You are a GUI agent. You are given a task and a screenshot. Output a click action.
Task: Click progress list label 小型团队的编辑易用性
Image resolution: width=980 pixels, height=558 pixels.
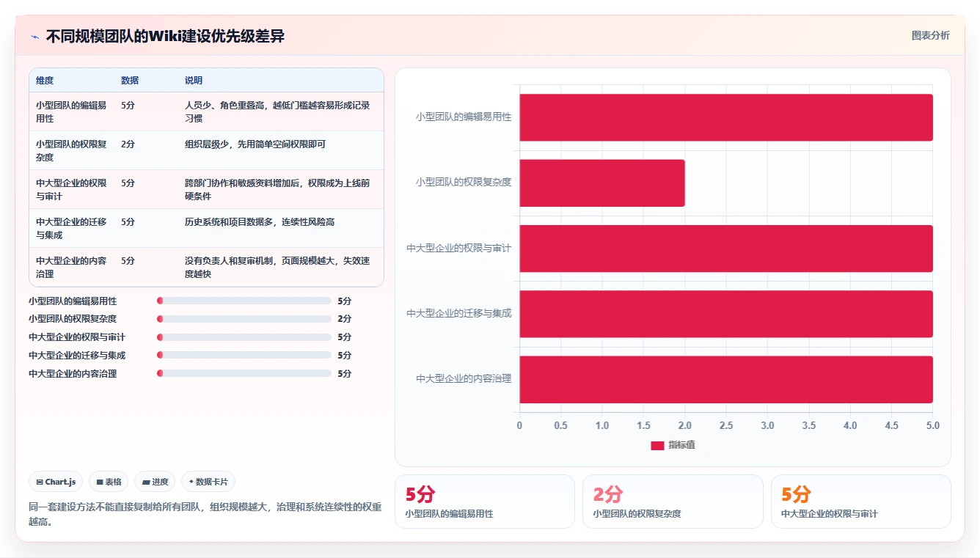pyautogui.click(x=73, y=301)
